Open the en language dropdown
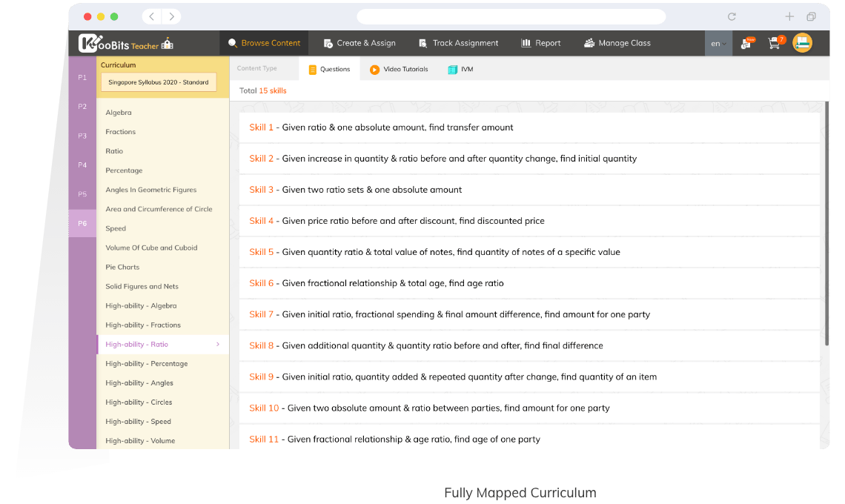This screenshot has width=845, height=504. coord(718,43)
